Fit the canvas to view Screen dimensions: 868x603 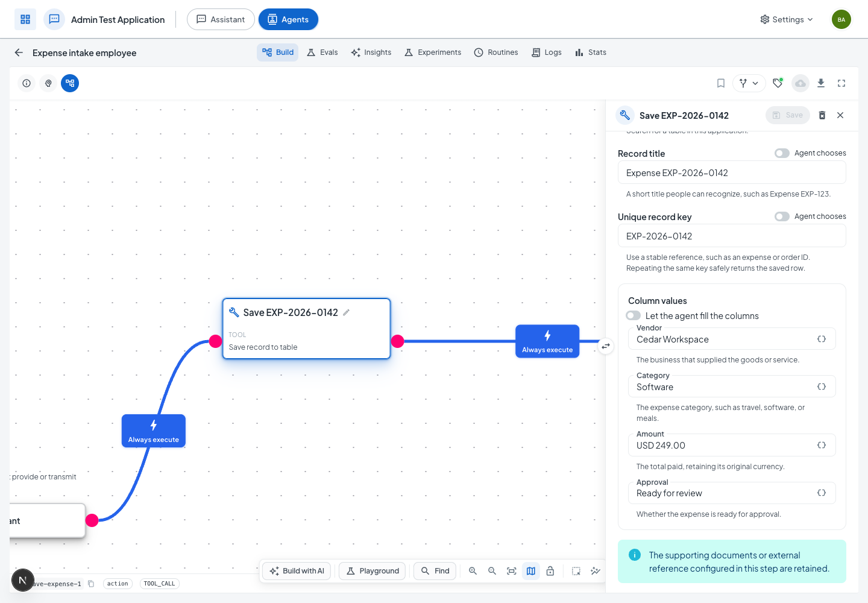(x=512, y=571)
